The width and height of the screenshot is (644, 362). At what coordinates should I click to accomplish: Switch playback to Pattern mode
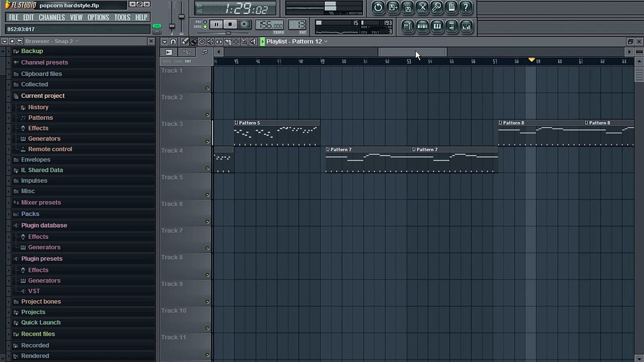tap(205, 22)
